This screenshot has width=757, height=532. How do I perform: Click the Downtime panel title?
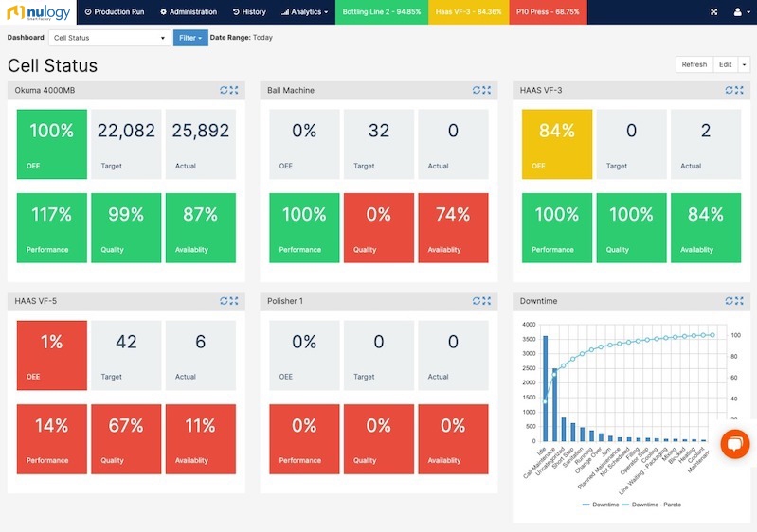point(538,301)
